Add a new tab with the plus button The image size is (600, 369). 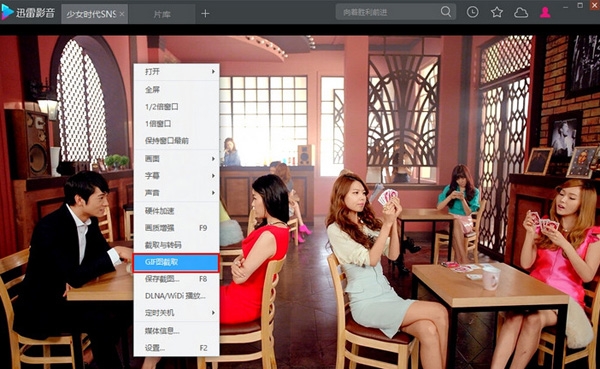pos(205,14)
